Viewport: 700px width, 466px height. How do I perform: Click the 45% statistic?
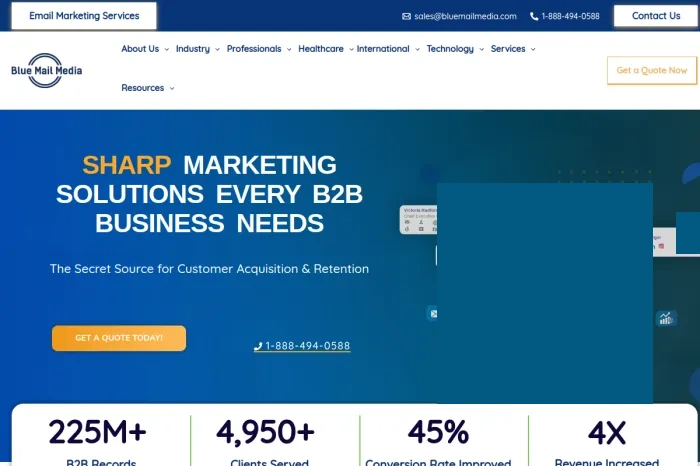[x=438, y=432]
